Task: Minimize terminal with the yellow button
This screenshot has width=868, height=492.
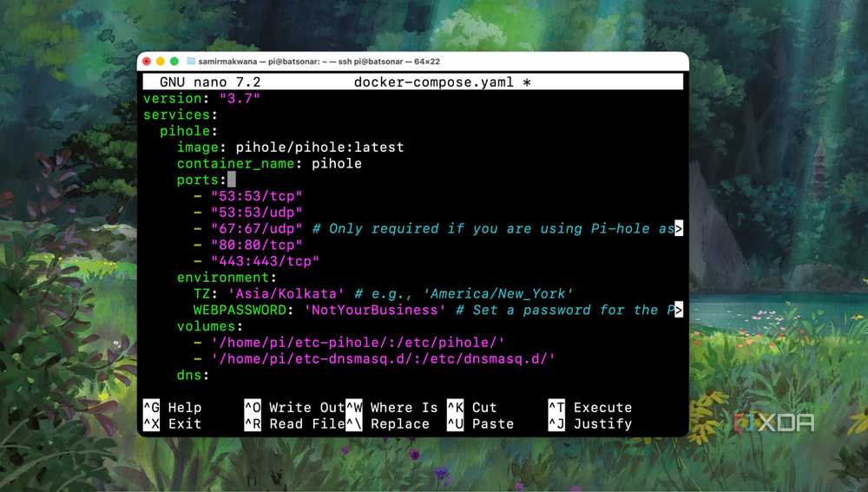Action: point(161,62)
